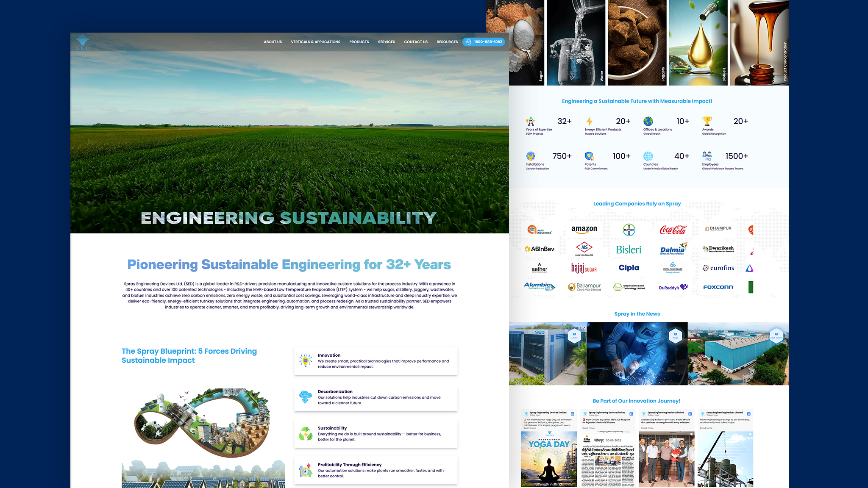Open the Profitability Through Efficiency card

click(376, 470)
